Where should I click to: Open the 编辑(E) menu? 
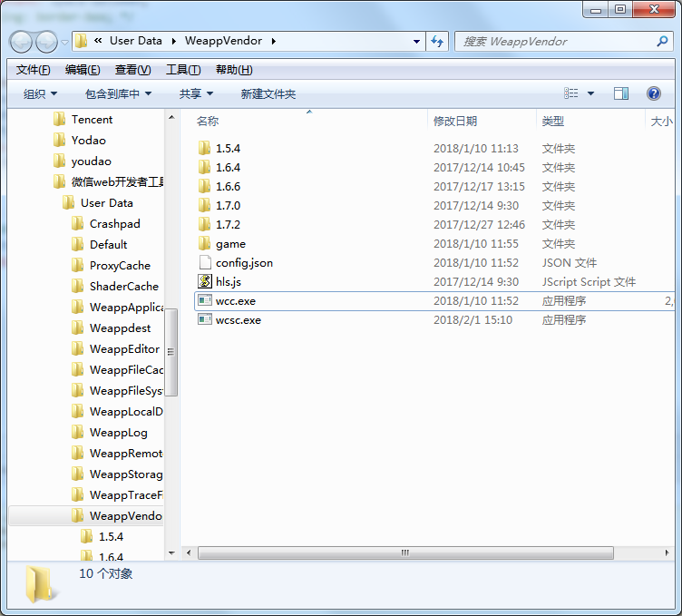click(83, 70)
